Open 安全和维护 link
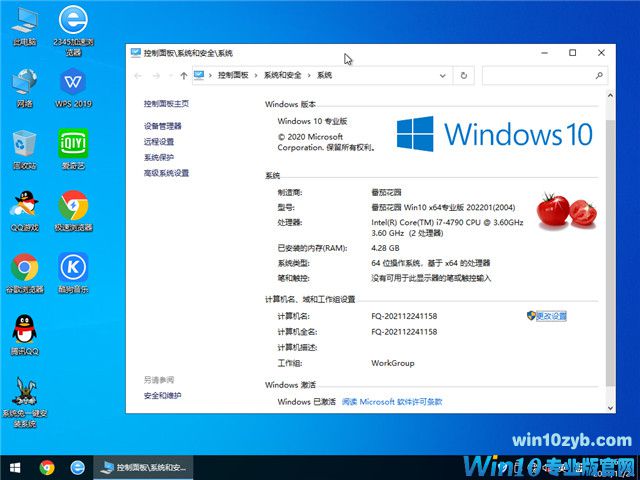This screenshot has width=640, height=480. (162, 396)
